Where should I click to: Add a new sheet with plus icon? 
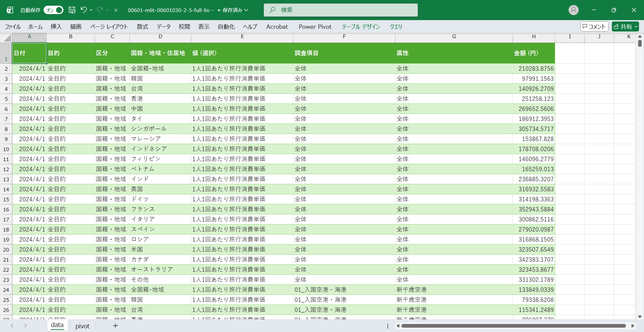(115, 326)
